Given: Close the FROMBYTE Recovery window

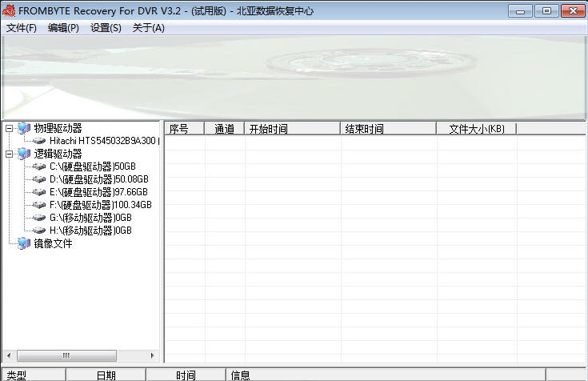Looking at the screenshot, I should coord(573,11).
